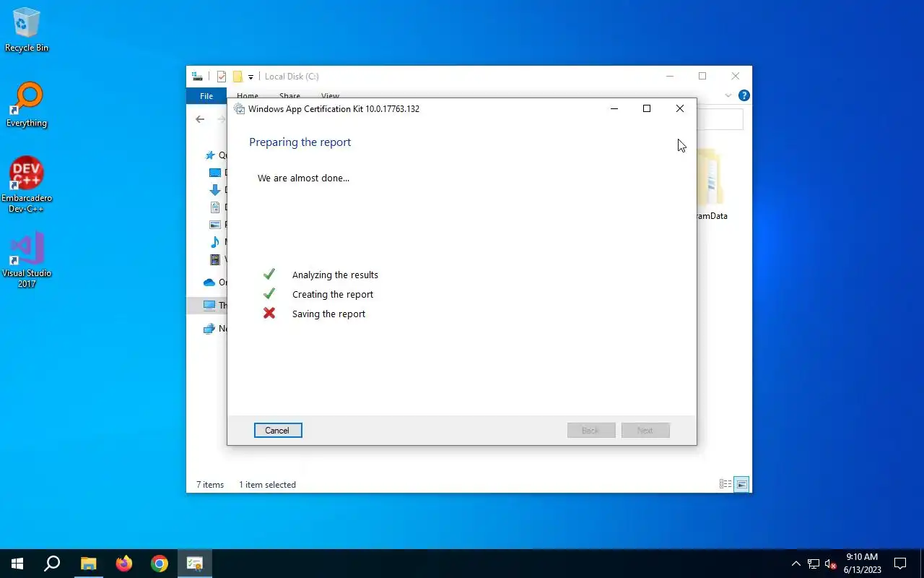Show hidden system tray icons
This screenshot has width=924, height=578.
tap(796, 564)
